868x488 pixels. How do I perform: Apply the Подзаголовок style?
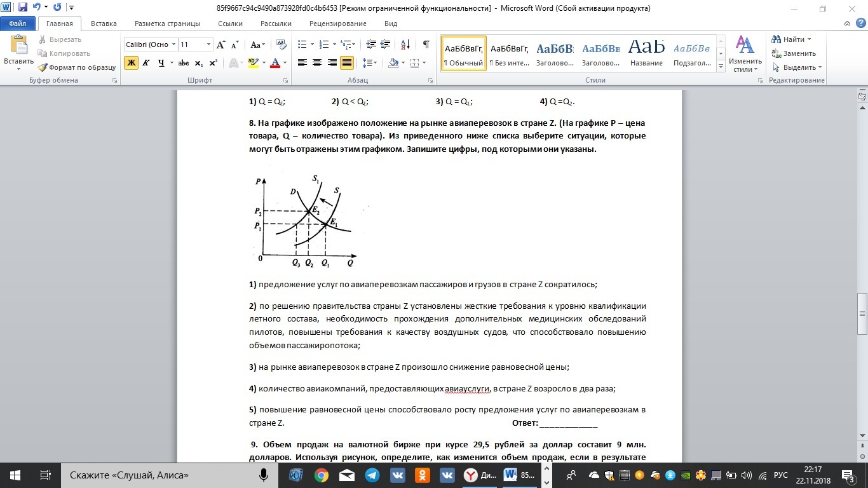tap(692, 53)
